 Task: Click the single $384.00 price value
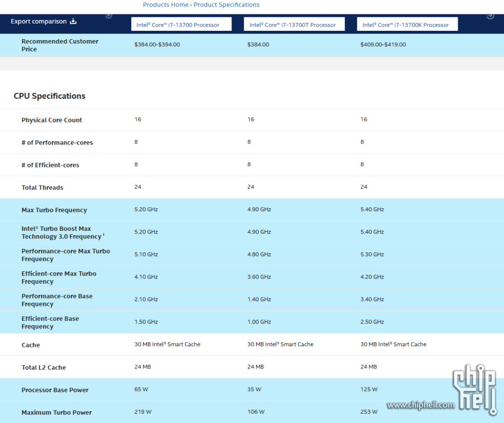click(x=258, y=45)
